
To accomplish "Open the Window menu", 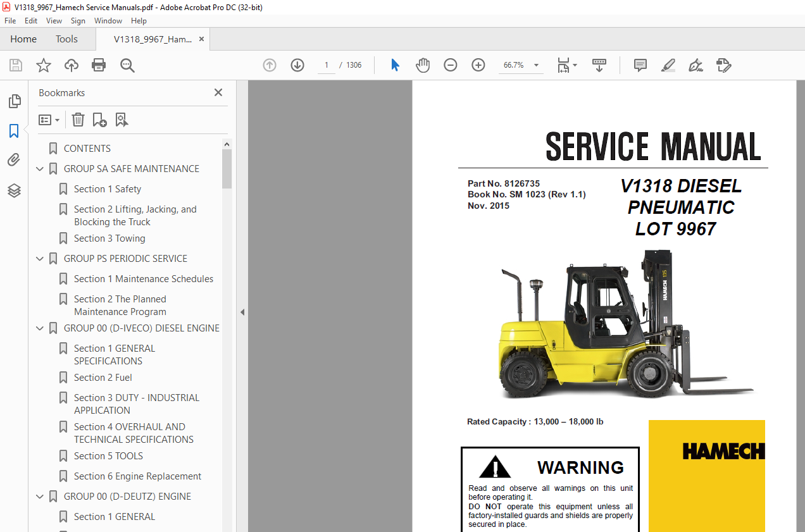I will point(108,21).
